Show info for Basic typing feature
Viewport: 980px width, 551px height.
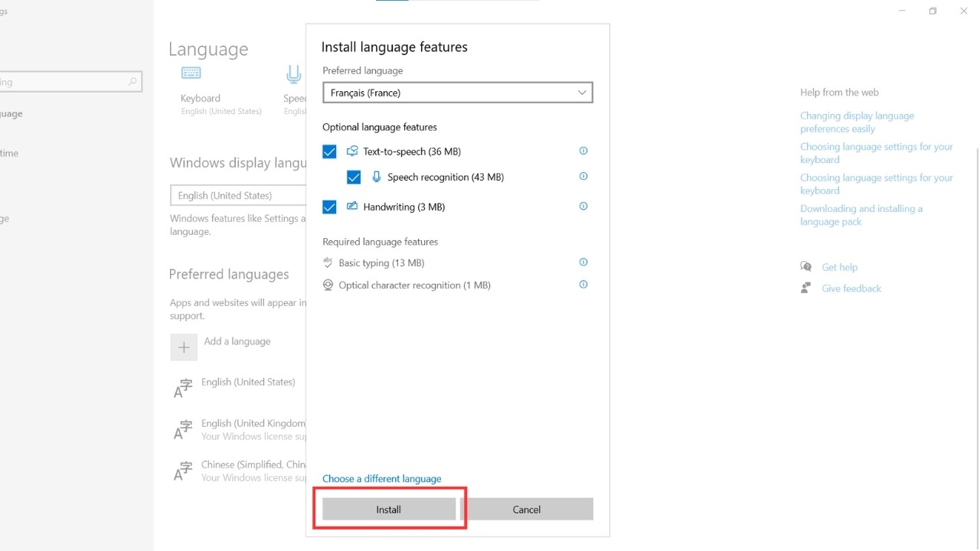coord(583,262)
